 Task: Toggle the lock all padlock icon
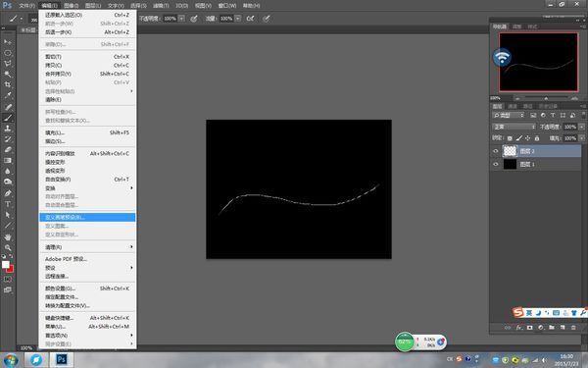point(537,138)
